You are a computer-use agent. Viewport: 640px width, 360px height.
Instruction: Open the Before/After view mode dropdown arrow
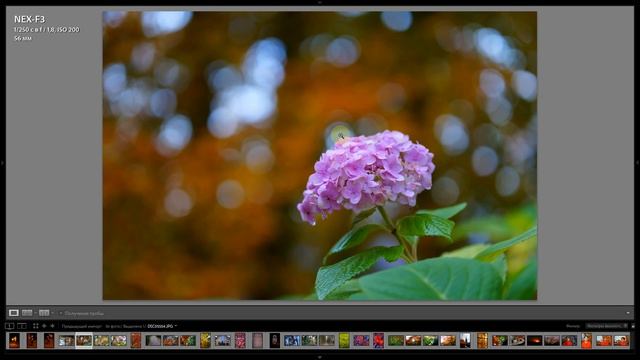pos(53,313)
